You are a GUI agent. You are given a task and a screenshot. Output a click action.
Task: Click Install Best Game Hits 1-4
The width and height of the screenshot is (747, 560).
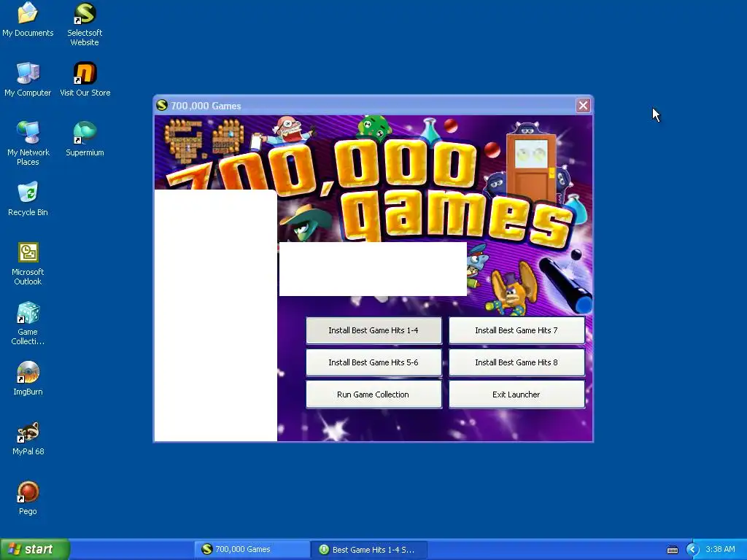click(373, 330)
